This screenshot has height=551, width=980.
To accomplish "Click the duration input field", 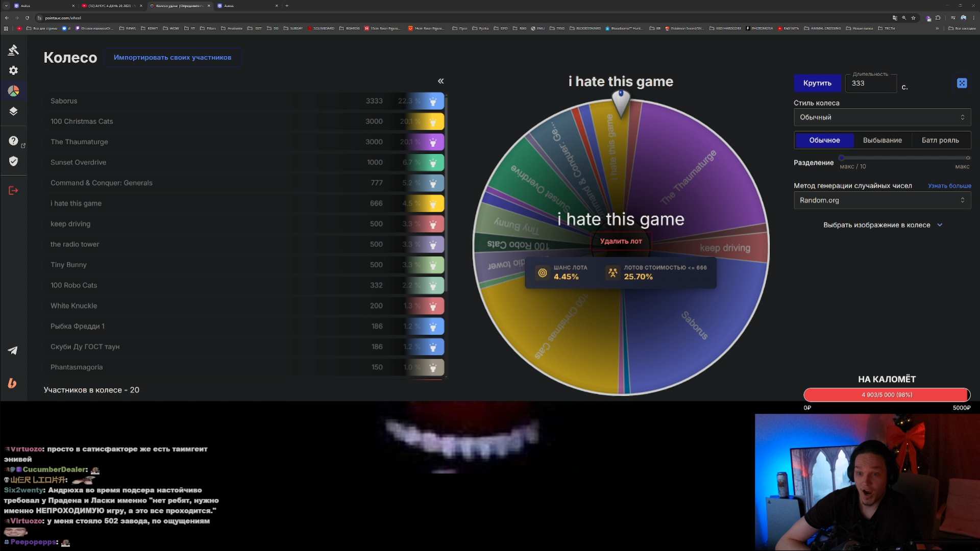I will [870, 84].
